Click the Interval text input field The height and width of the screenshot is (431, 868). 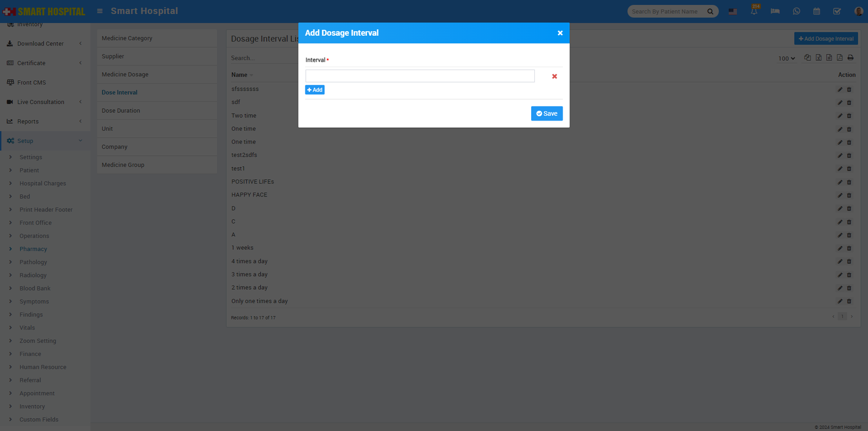pos(419,76)
